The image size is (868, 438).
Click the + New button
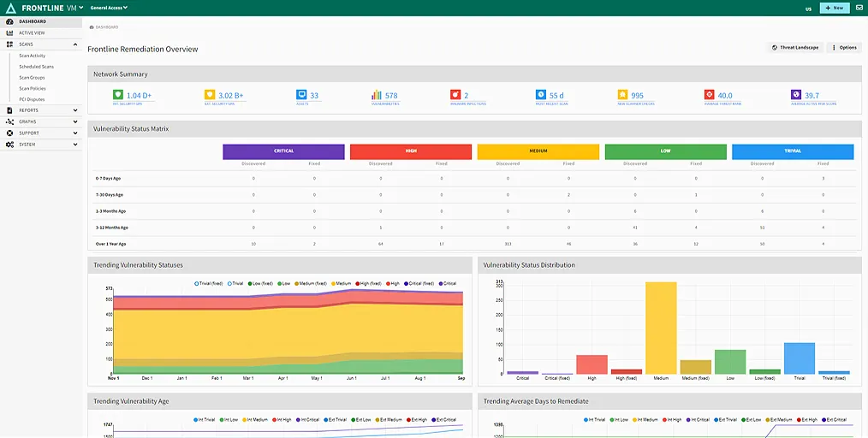tap(835, 9)
